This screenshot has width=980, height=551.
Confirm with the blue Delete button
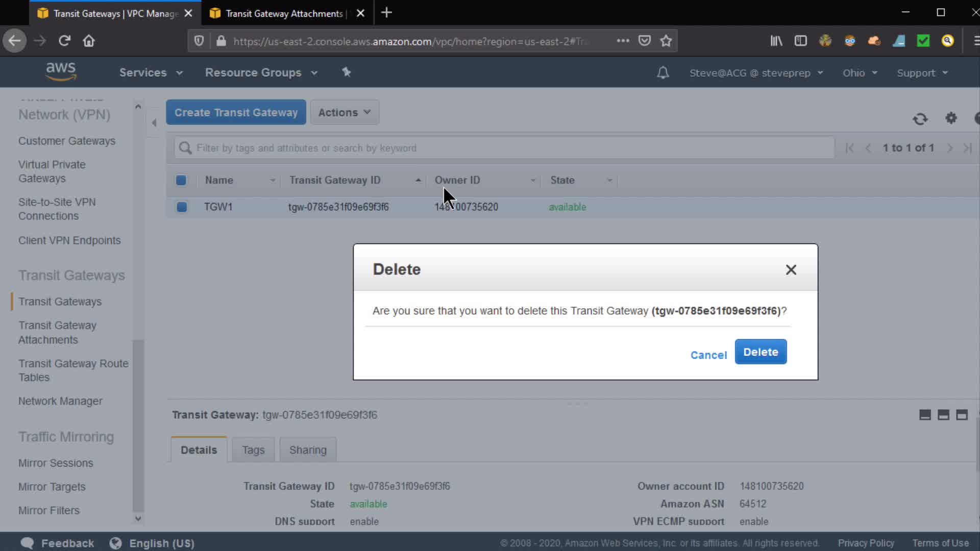coord(760,352)
